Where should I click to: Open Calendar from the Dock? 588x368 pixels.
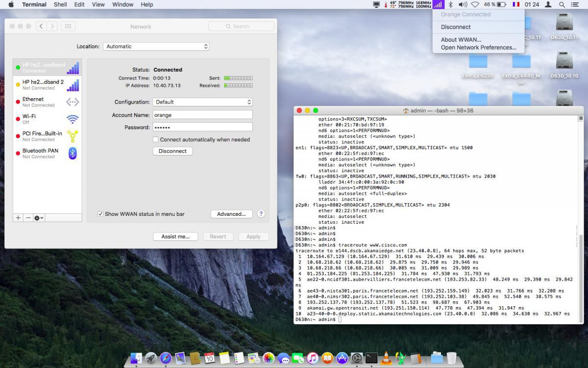pos(210,358)
